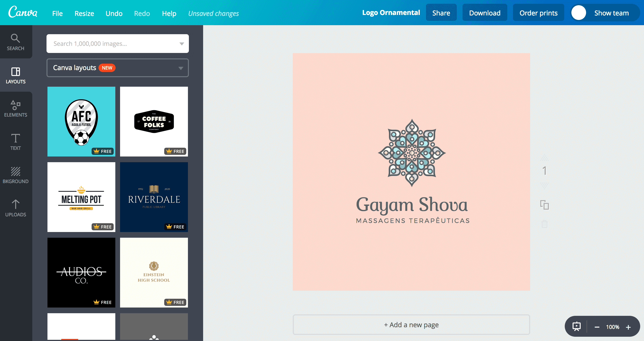
Task: Choose the AFC Aguila Futbol layout
Action: pos(81,122)
